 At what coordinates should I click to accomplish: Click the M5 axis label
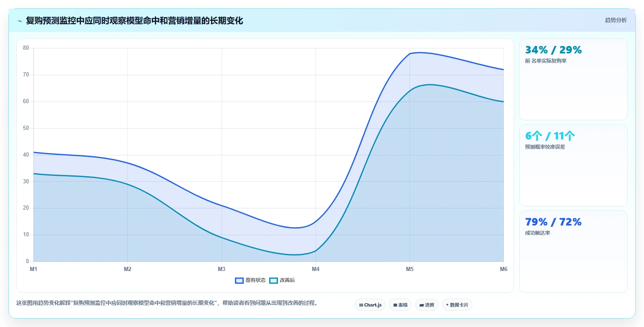coord(409,269)
